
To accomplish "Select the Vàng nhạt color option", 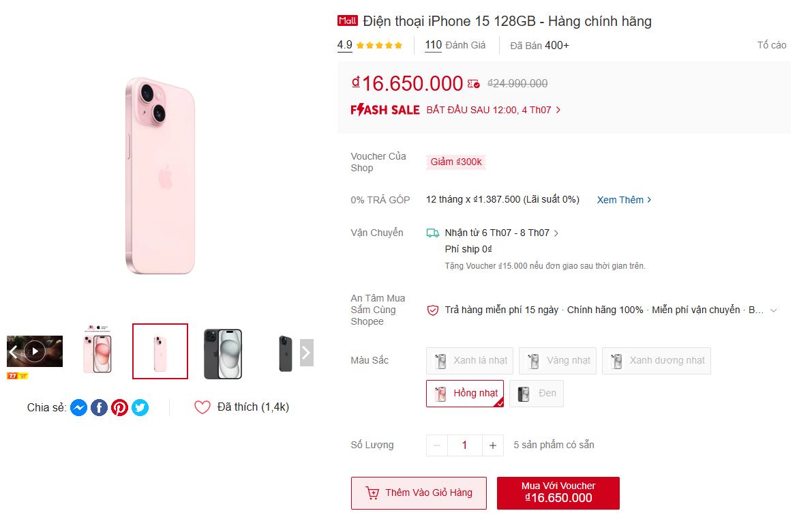I will [557, 360].
